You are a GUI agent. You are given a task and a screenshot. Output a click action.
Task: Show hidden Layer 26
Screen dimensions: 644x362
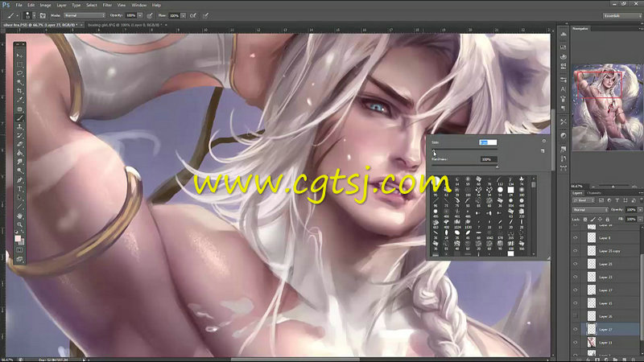click(576, 316)
